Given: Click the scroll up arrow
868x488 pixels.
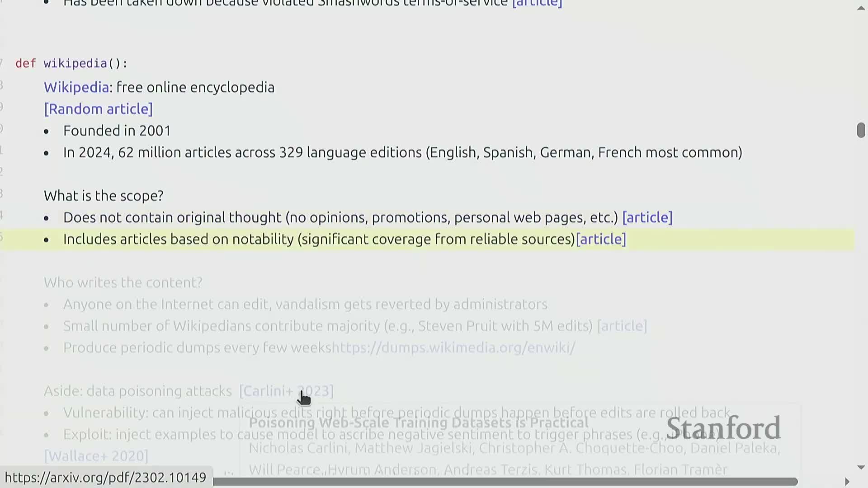Looking at the screenshot, I should [x=861, y=8].
